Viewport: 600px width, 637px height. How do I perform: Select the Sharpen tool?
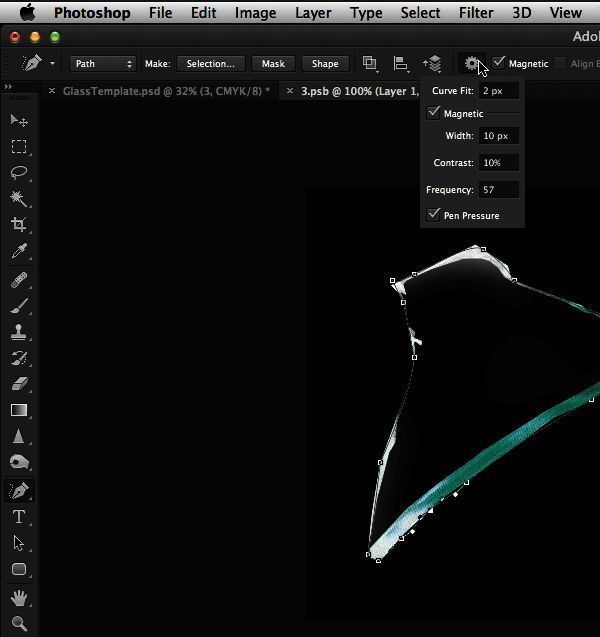(x=19, y=436)
